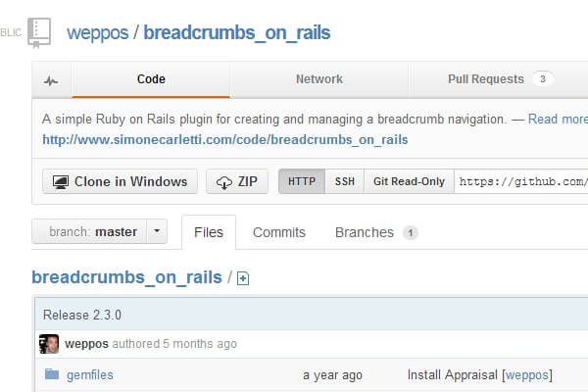This screenshot has width=588, height=392.
Task: Select the HTTP clone protocol
Action: click(x=302, y=181)
